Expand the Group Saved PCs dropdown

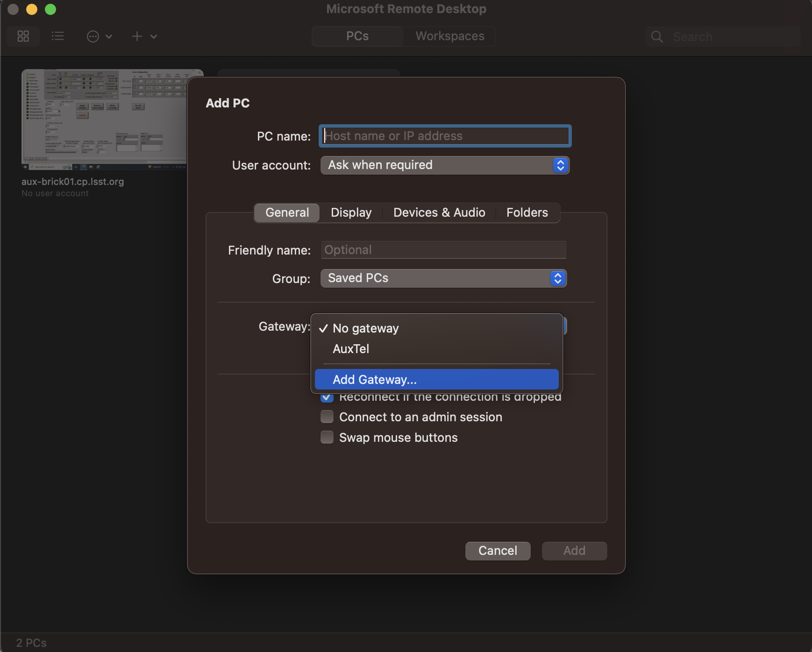443,278
